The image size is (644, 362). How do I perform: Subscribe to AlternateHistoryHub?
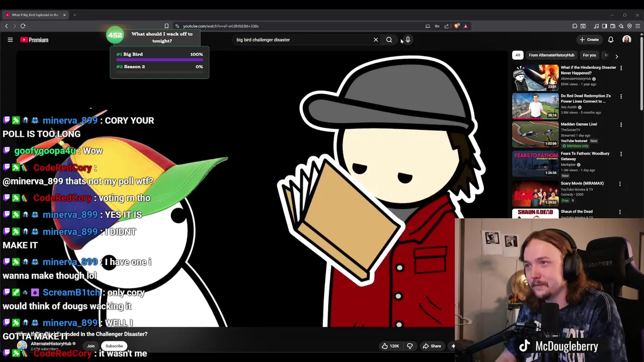click(114, 346)
